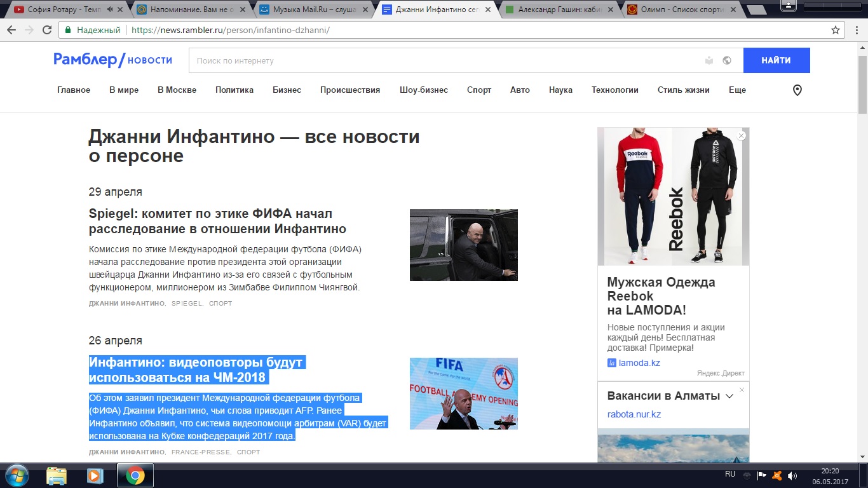
Task: Click the Яндекс Директ label
Action: pos(721,373)
